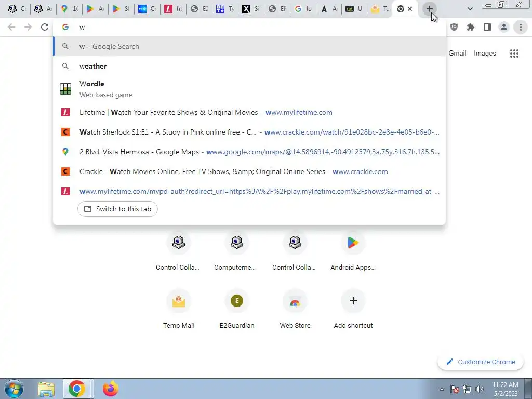The width and height of the screenshot is (532, 399).
Task: Open the Temp Mail shortcut
Action: tap(178, 310)
